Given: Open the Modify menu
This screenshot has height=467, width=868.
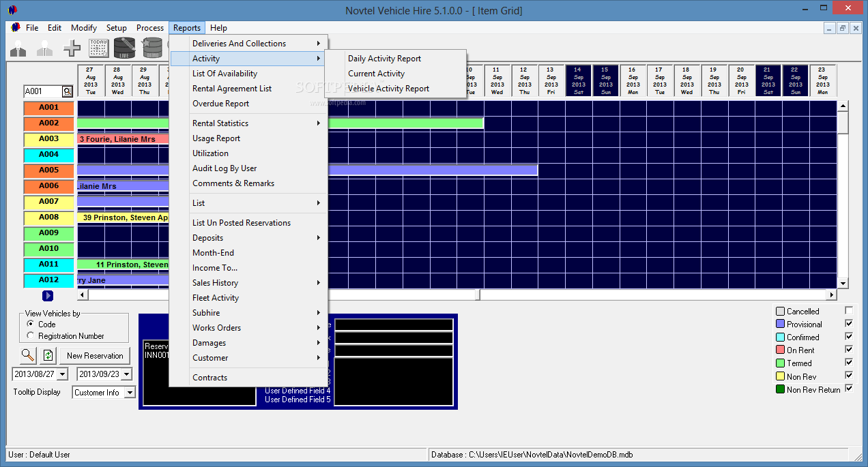Looking at the screenshot, I should [84, 28].
